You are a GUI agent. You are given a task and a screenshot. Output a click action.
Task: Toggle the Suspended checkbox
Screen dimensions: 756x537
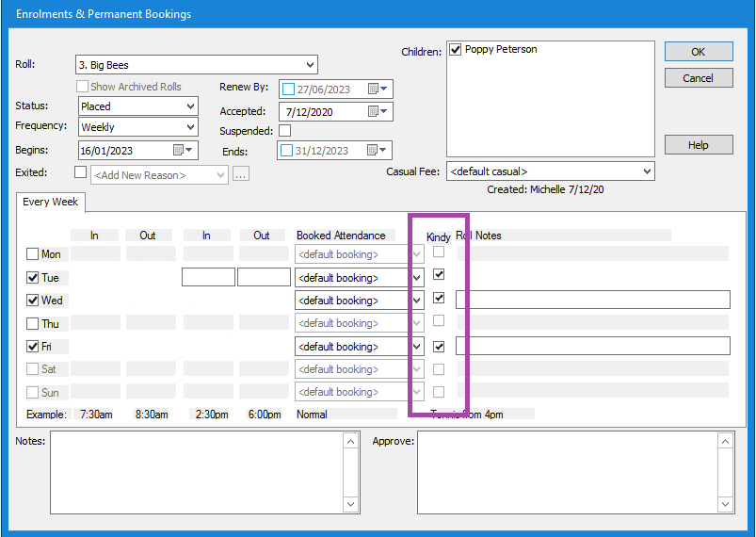(x=285, y=131)
